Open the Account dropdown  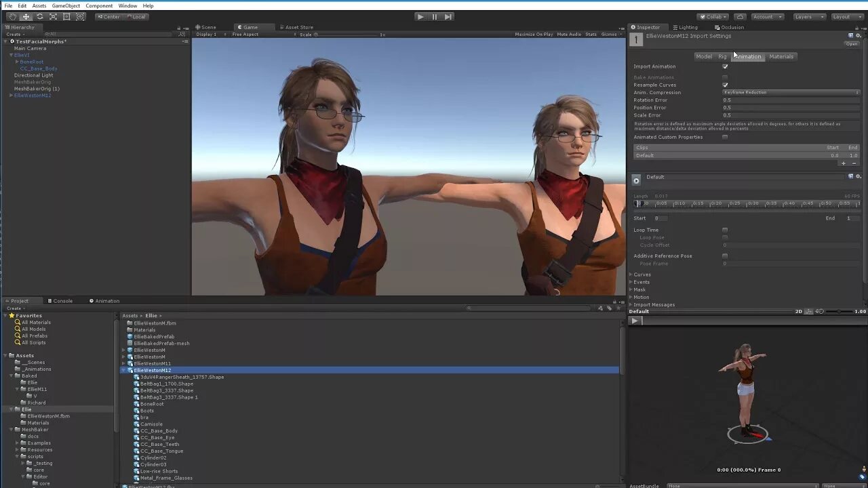click(x=766, y=16)
